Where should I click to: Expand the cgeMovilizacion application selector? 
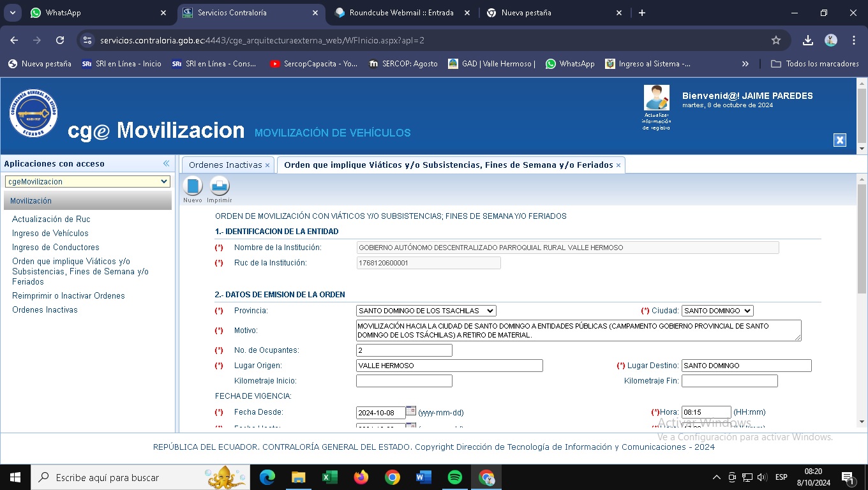pos(87,182)
